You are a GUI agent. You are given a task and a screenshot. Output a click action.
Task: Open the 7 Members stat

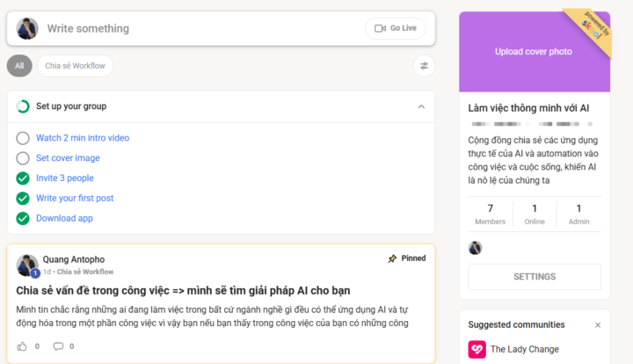[490, 214]
